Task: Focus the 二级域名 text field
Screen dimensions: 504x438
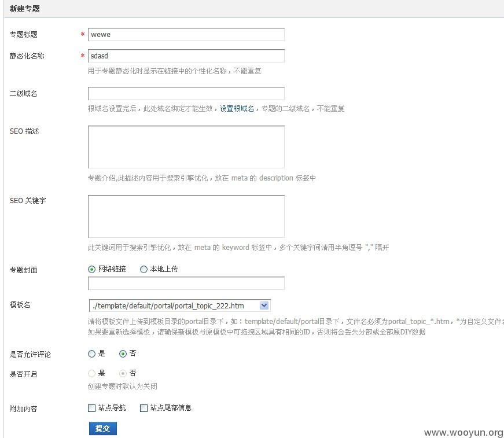Action: (186, 94)
